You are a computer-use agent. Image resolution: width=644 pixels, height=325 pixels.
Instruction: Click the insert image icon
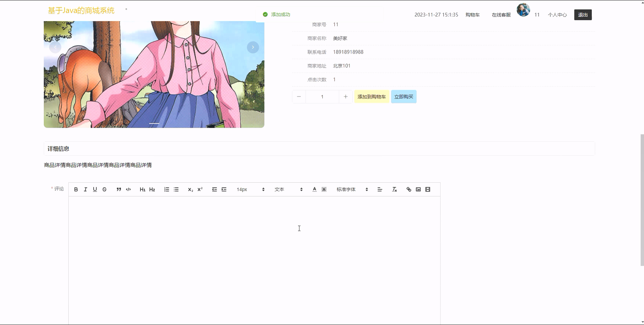point(418,189)
